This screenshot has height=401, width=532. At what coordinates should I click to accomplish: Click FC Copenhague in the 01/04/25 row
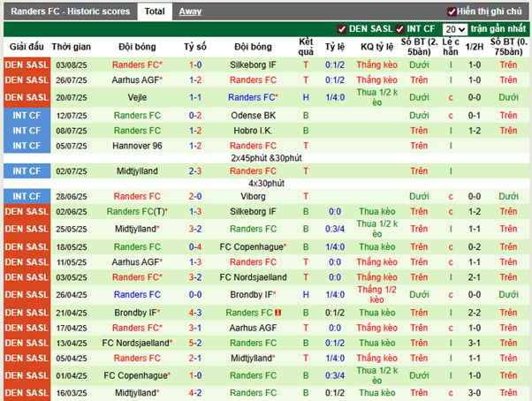[137, 376]
